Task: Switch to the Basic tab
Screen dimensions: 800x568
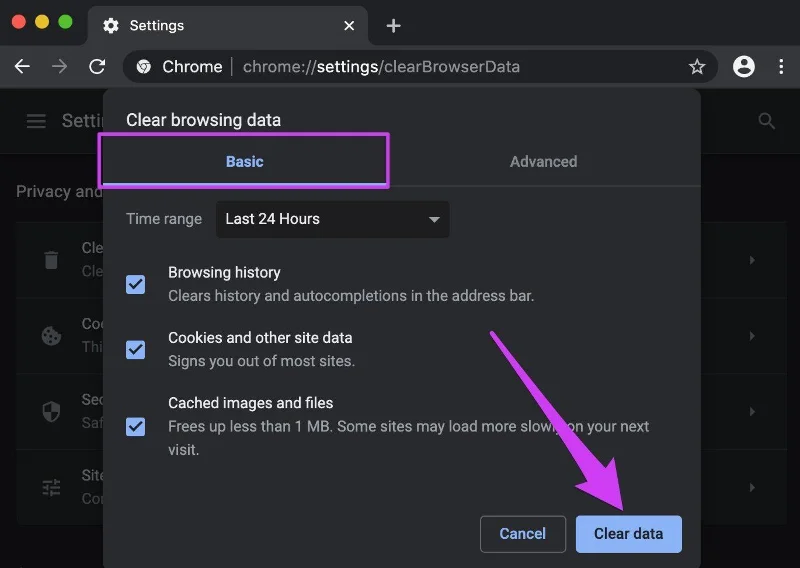Action: tap(244, 161)
